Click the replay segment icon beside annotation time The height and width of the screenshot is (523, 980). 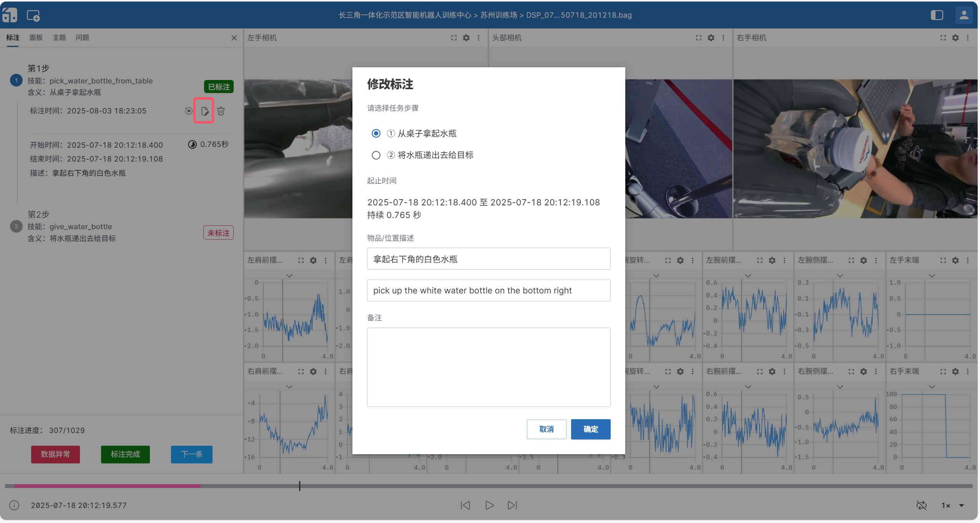tap(188, 111)
